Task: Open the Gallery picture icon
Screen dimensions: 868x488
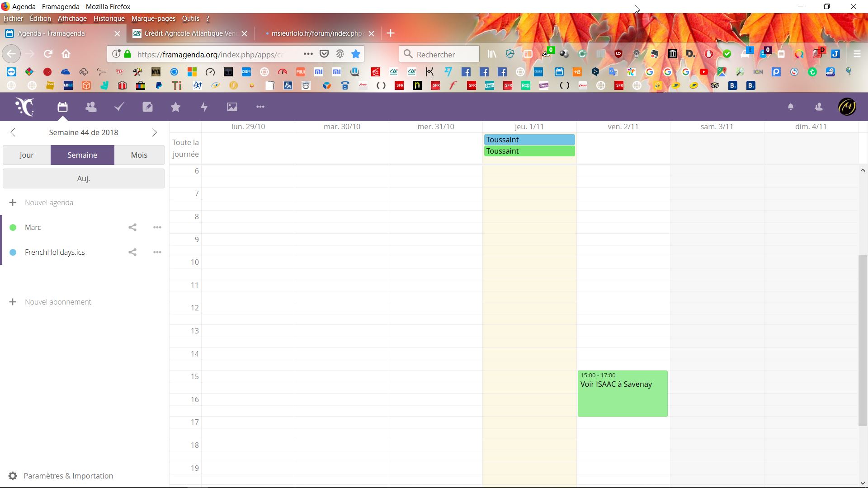Action: point(232,107)
